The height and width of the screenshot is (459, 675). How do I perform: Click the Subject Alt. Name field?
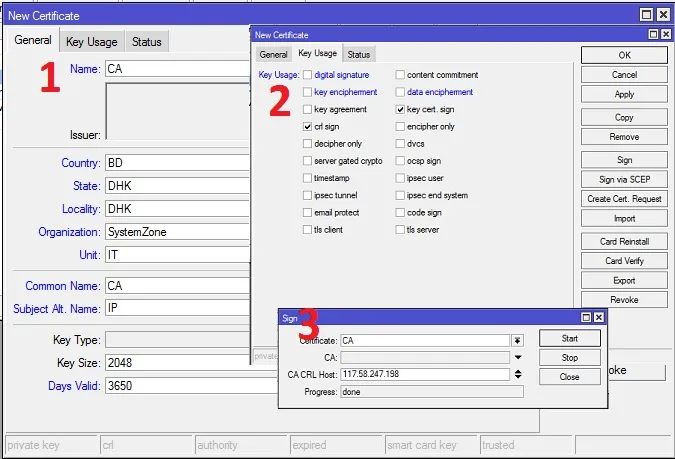[177, 308]
